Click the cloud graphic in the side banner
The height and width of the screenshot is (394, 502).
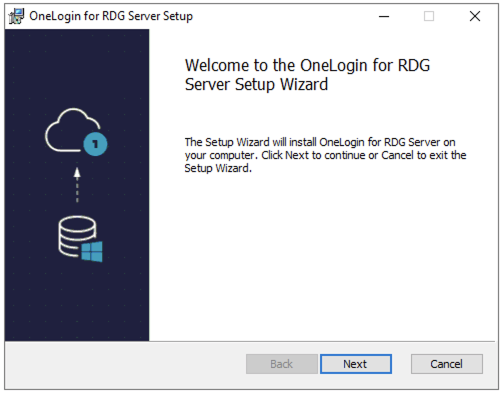(x=76, y=132)
